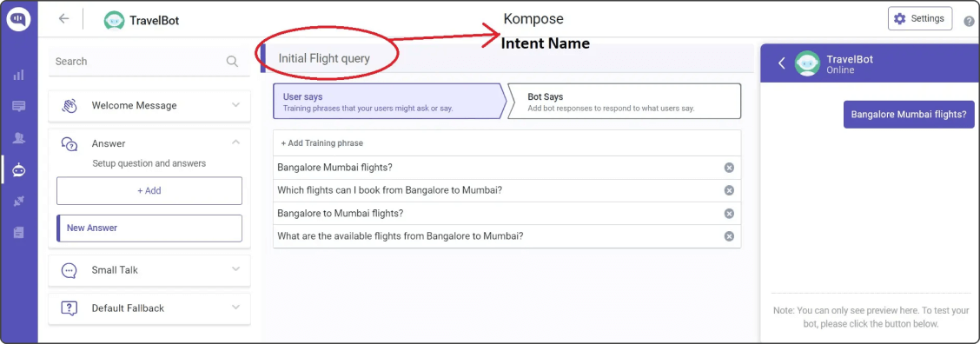Remove the 'What are the available flights' phrase
This screenshot has width=980, height=344.
729,236
